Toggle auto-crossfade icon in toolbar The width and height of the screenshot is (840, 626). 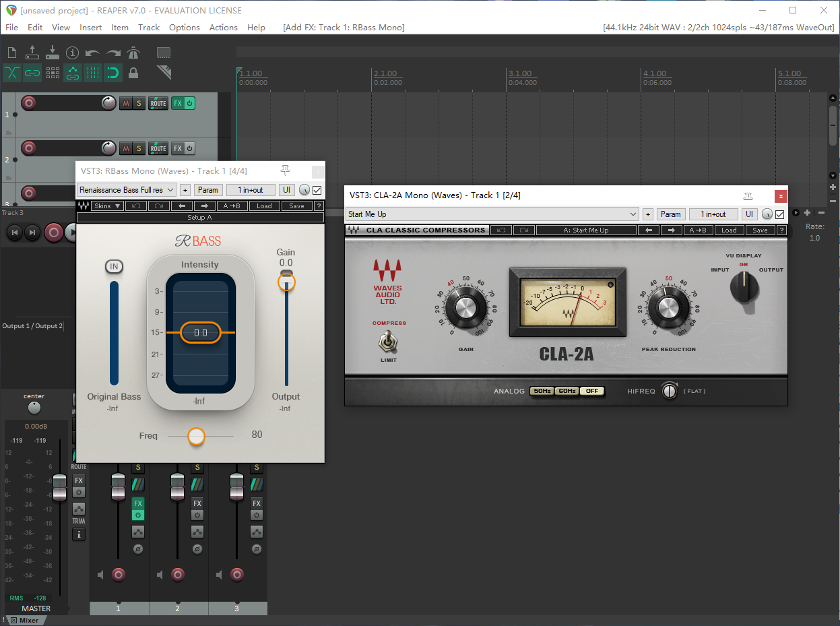click(x=12, y=73)
